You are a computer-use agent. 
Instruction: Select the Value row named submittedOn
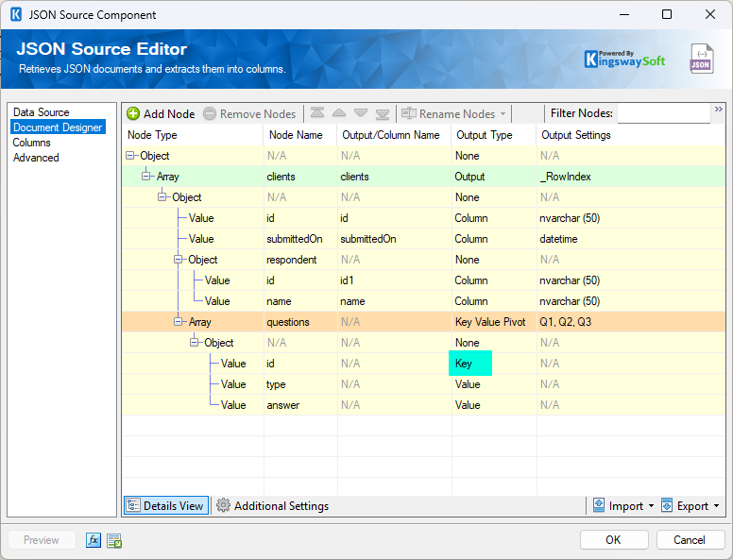click(423, 238)
